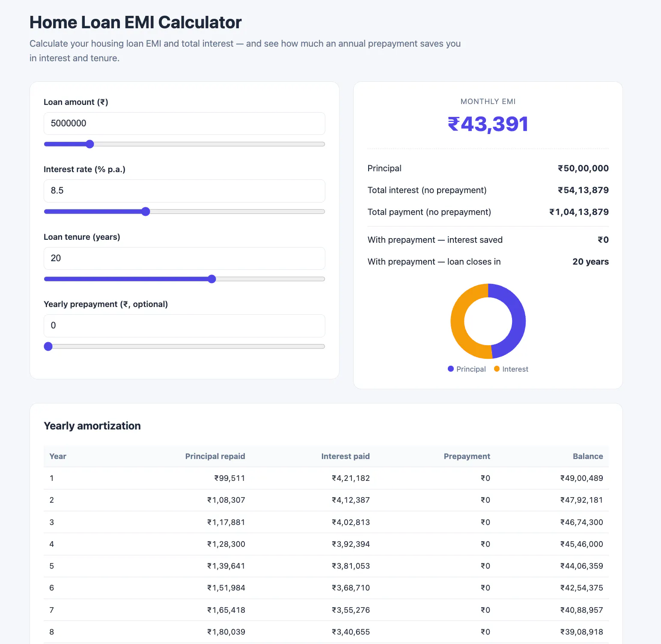
Task: Click the Loan tenure slider knob
Action: (211, 279)
